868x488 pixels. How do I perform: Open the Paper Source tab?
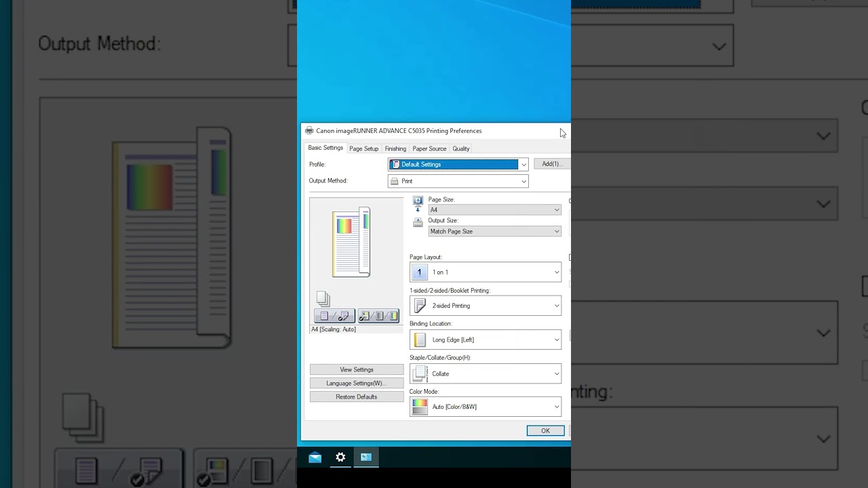point(429,148)
